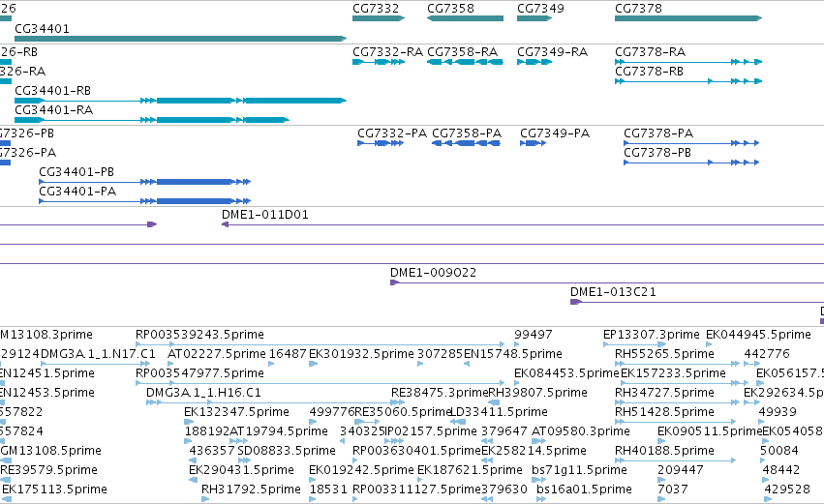This screenshot has width=824, height=504.
Task: Select the CG7378 gene label
Action: pyautogui.click(x=638, y=9)
